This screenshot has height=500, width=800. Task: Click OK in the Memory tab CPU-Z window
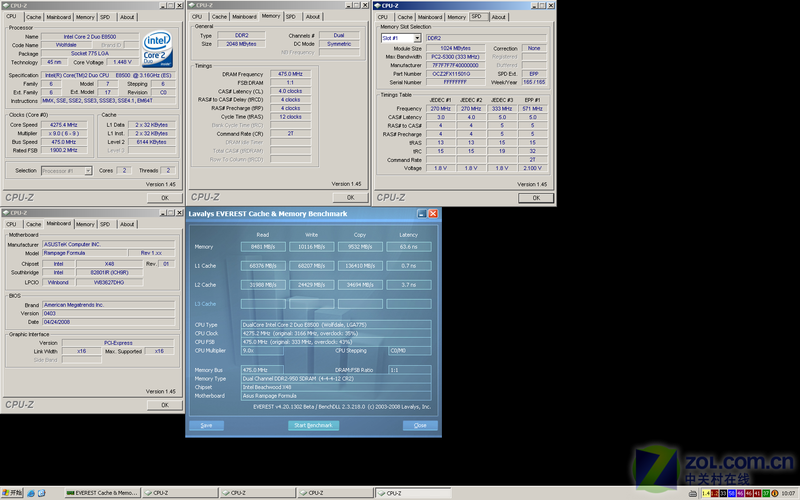click(x=351, y=197)
